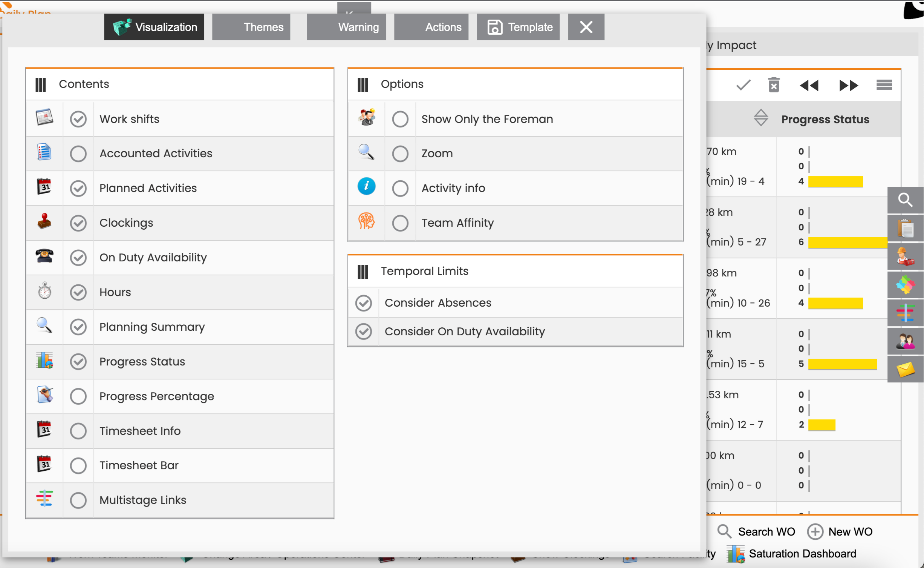Click the Show Only the Foreman people icon

[x=367, y=118]
